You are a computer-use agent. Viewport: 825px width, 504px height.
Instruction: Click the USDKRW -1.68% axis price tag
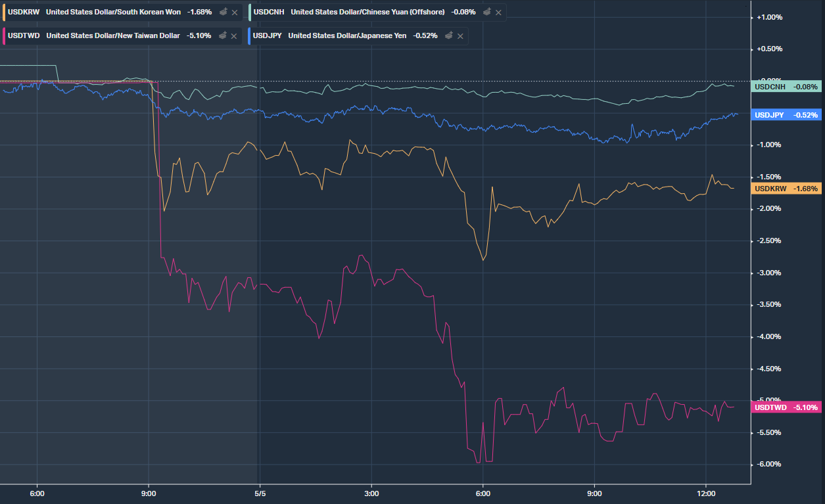pos(786,189)
